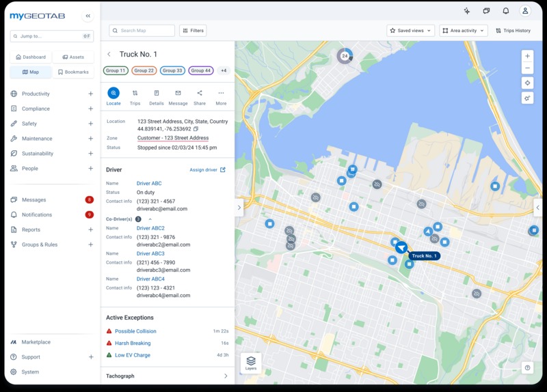547x392 pixels.
Task: Collapse the asset panel with side arrow
Action: (239, 208)
